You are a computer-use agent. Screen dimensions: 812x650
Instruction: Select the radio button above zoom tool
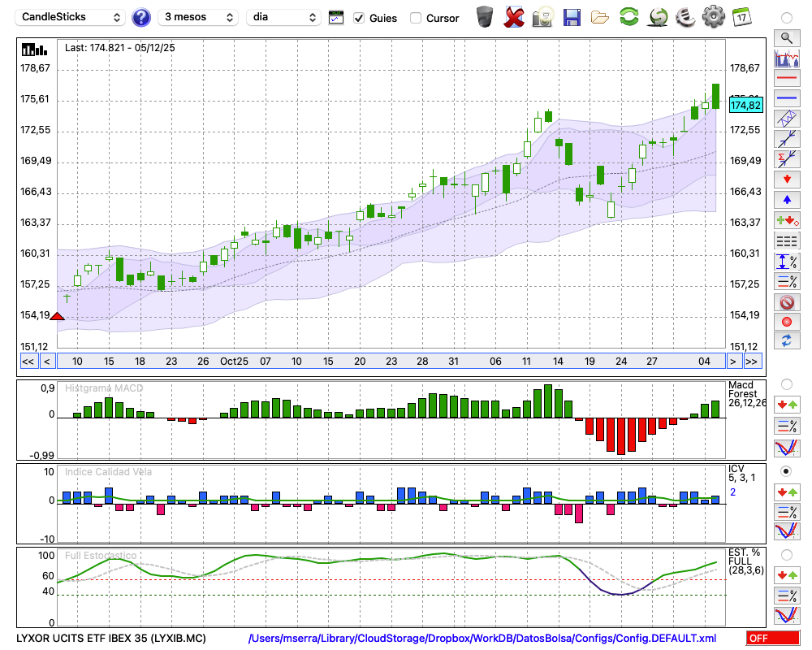(x=787, y=18)
